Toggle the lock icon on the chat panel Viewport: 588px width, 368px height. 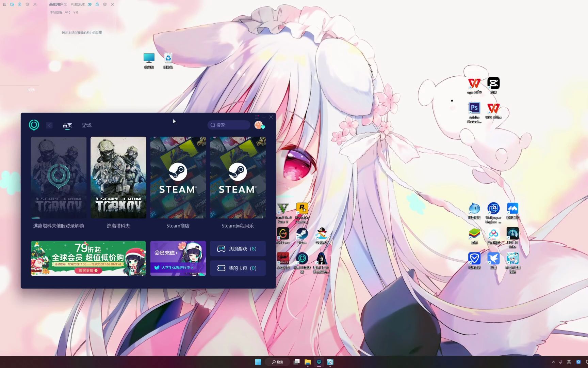click(x=19, y=4)
